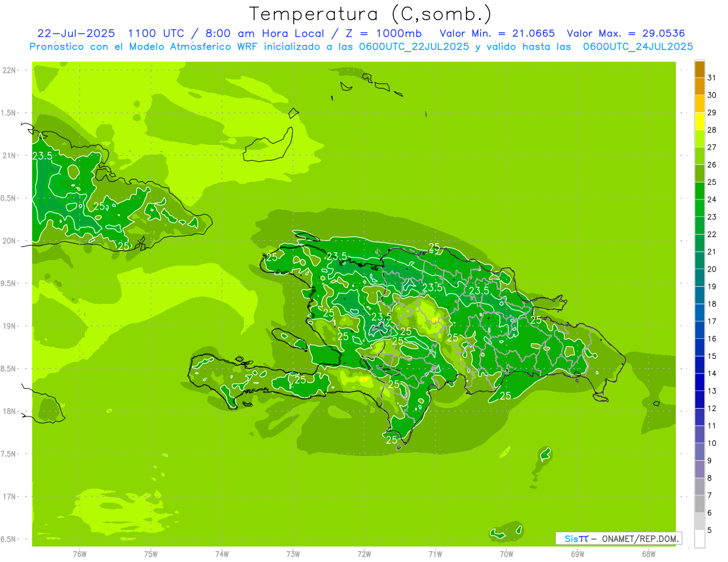Click the "25" contour label on Dominican north coast
Viewport: 728px width, 562px height.
434,247
